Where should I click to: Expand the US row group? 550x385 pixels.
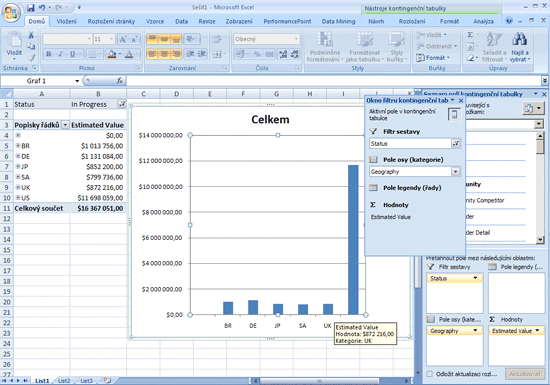click(18, 197)
